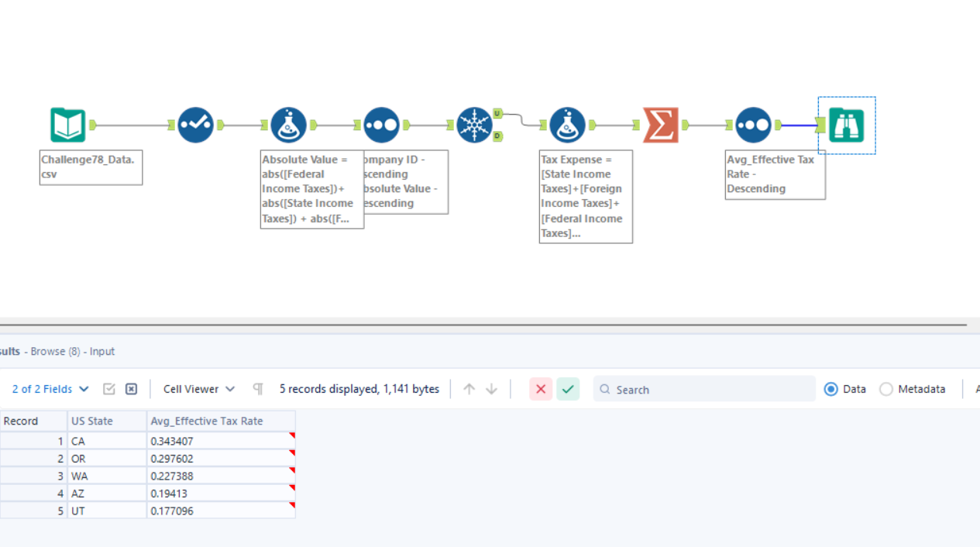Switch to Metadata view radio button
The image size is (980, 547).
(886, 389)
